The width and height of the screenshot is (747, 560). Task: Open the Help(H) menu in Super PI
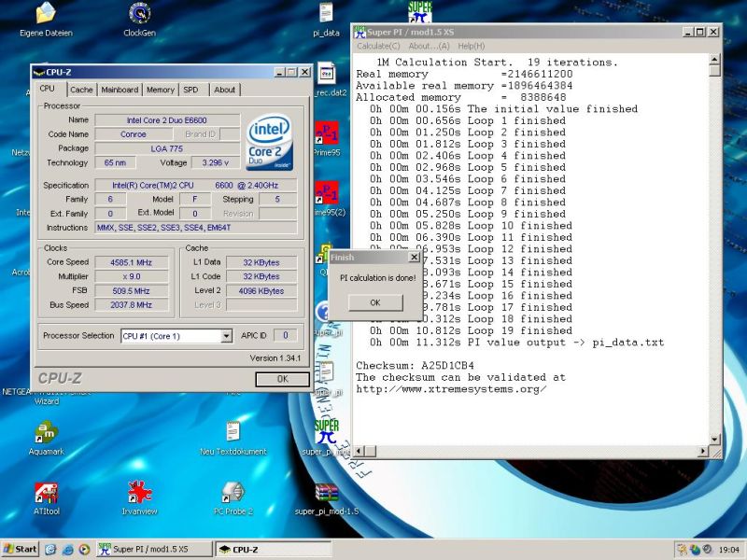tap(472, 46)
